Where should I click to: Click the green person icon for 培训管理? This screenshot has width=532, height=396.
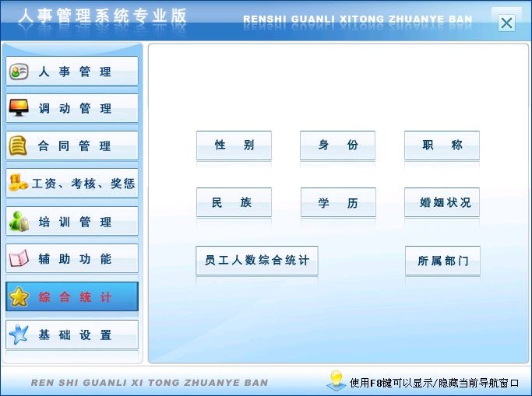click(19, 222)
